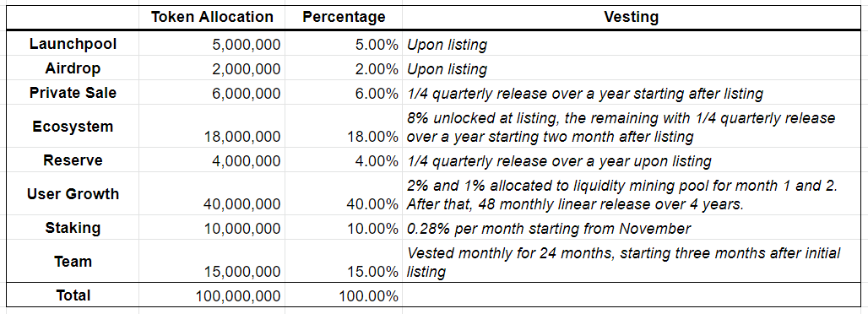
Task: Select the Private Sale label cell
Action: (x=73, y=93)
